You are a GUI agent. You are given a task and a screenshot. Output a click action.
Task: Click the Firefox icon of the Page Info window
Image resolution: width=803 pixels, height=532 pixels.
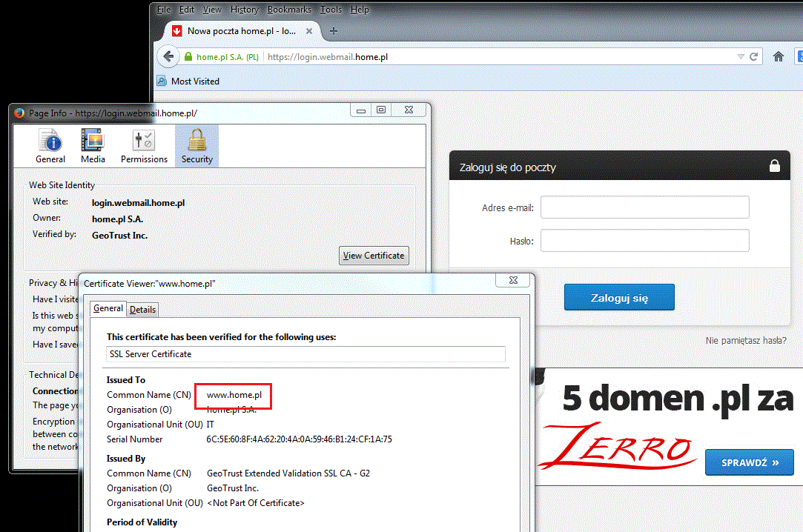click(17, 113)
